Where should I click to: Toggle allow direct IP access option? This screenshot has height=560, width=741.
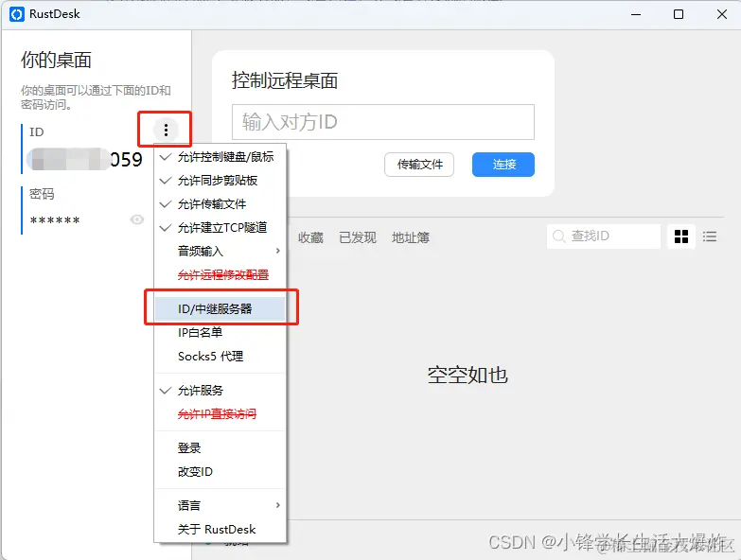(x=221, y=414)
